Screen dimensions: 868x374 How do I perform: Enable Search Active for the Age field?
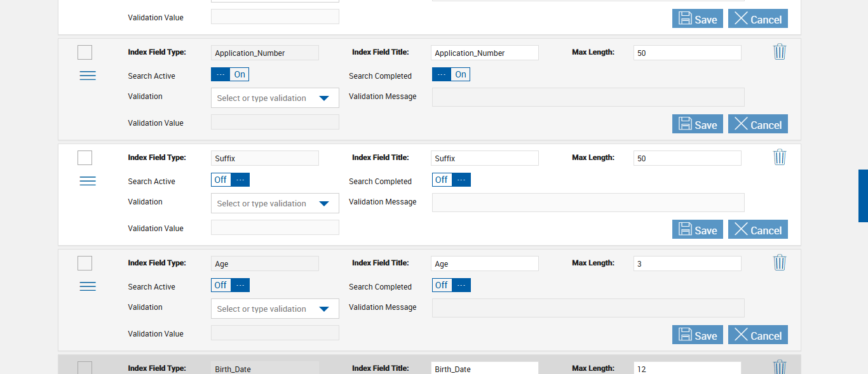tap(230, 285)
